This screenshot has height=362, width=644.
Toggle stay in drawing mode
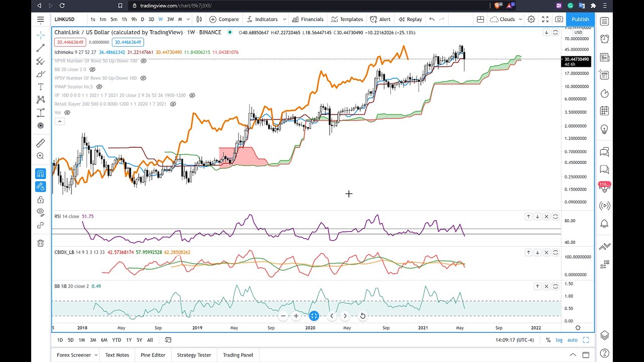(41, 187)
